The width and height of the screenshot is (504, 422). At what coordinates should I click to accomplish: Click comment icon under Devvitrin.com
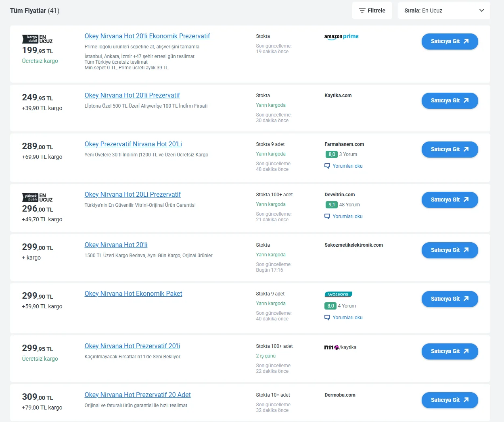pos(327,216)
